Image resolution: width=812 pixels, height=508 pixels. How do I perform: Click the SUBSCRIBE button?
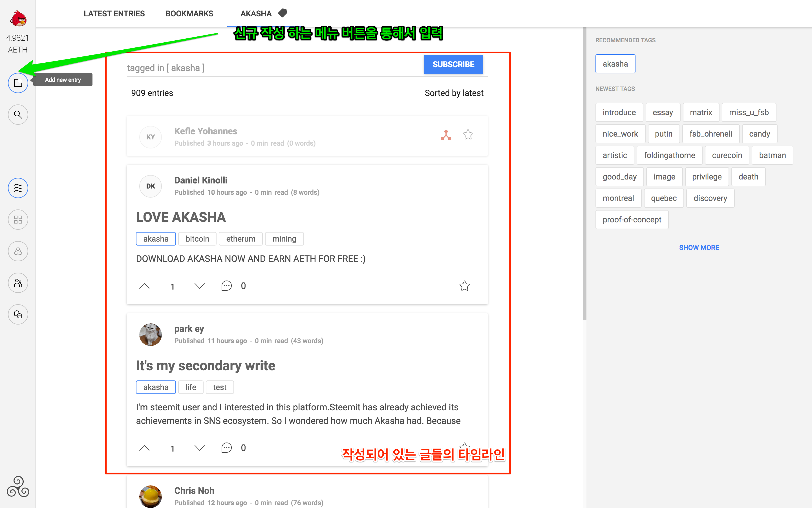[x=453, y=64]
